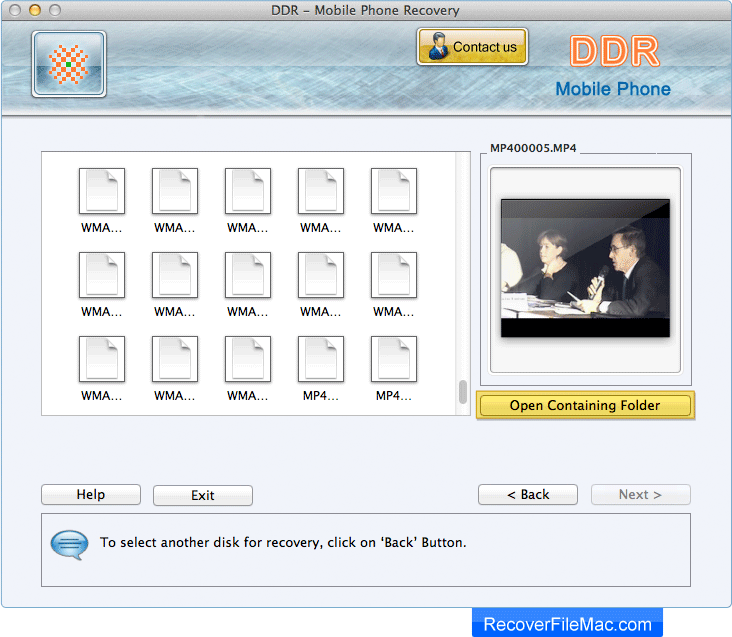Click the Next button
732x637 pixels.
coord(640,495)
